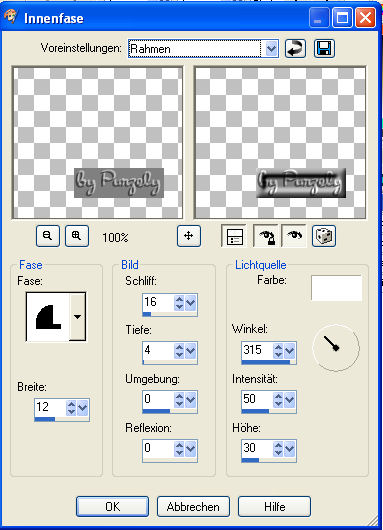The height and width of the screenshot is (530, 383).
Task: Click the navigate preview crosshair icon
Action: click(x=189, y=236)
